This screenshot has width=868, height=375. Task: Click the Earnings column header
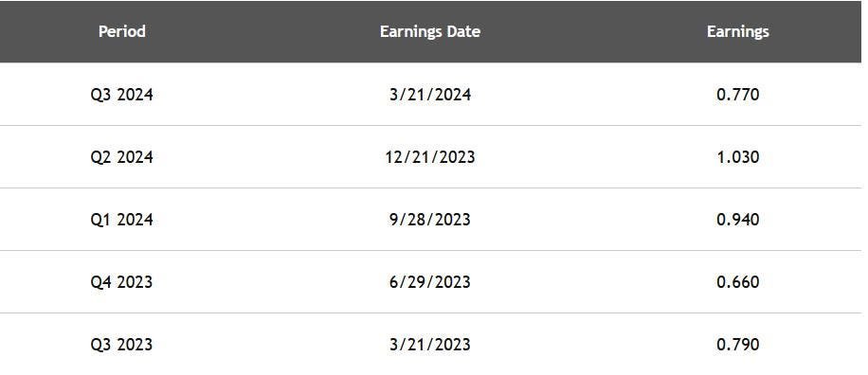(x=737, y=31)
